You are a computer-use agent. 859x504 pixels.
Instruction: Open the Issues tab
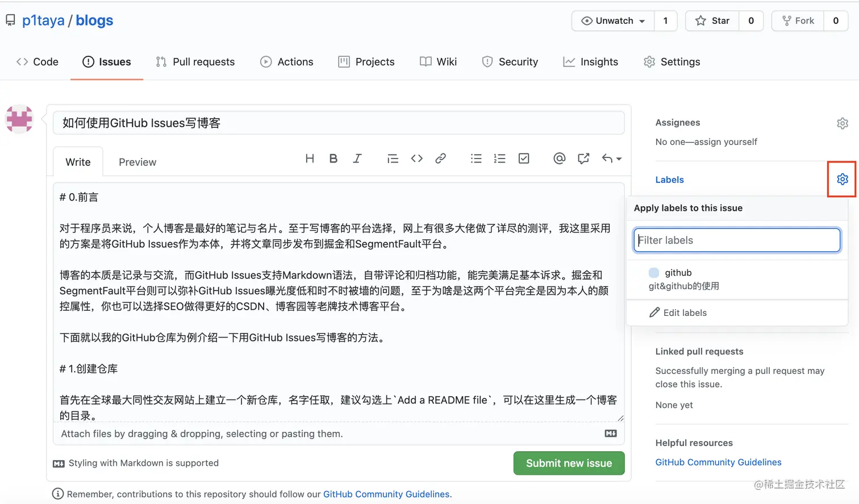pyautogui.click(x=107, y=62)
